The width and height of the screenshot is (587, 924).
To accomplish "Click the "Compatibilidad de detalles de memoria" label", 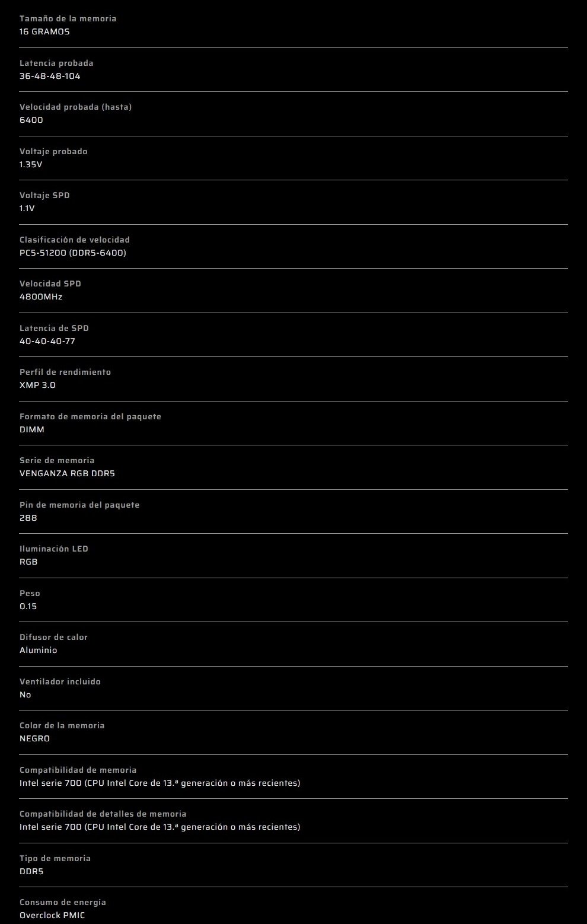I will click(103, 814).
